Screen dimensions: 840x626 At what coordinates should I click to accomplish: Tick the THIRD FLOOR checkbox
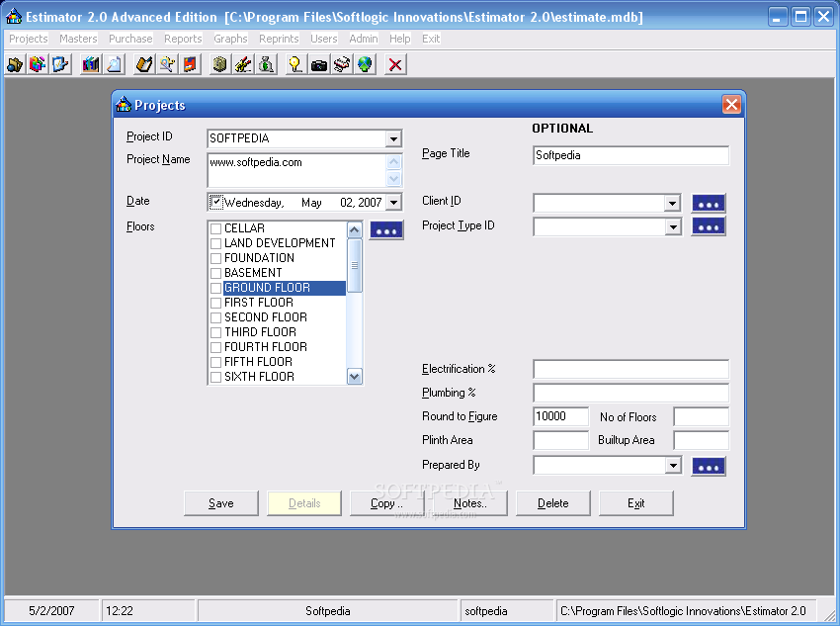point(215,333)
